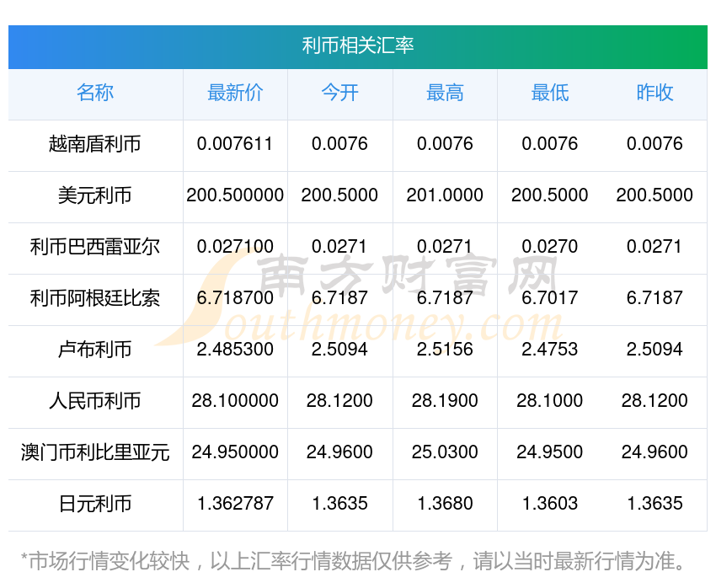Click 日元利币 highest value 1.3680

point(446,504)
